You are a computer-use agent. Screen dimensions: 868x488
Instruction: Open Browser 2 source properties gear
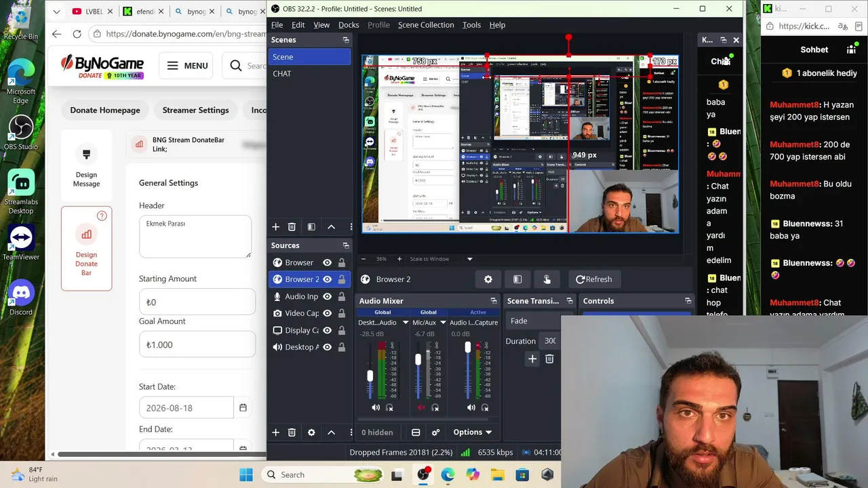pos(488,279)
